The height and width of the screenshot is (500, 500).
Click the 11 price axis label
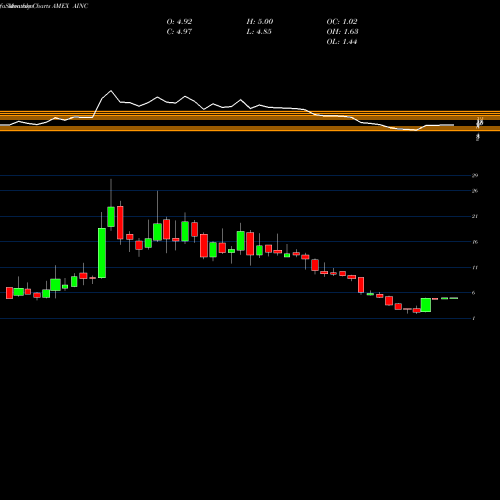[475, 267]
